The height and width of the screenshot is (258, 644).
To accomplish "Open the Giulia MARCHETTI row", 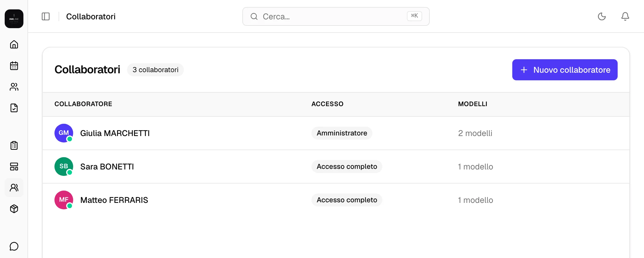I will click(336, 133).
